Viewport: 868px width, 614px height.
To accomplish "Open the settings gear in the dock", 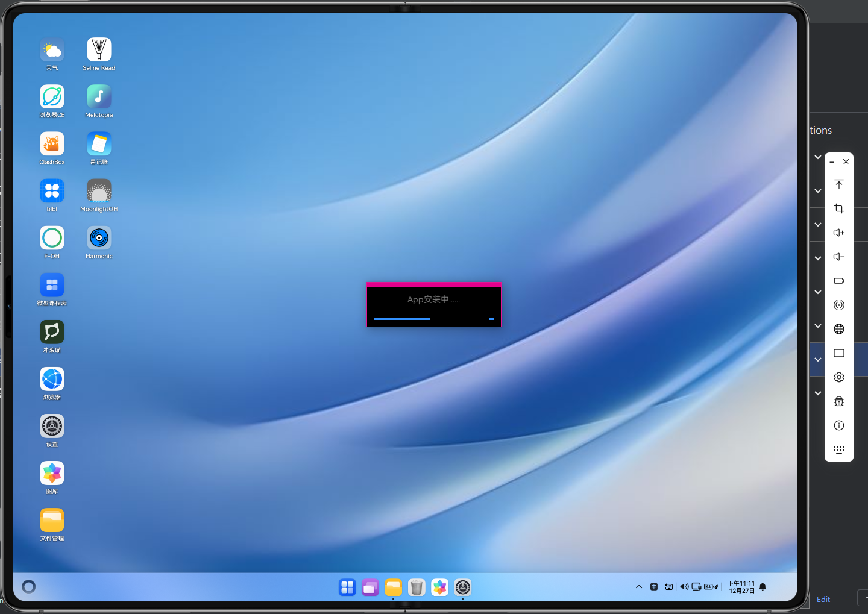I will [462, 587].
